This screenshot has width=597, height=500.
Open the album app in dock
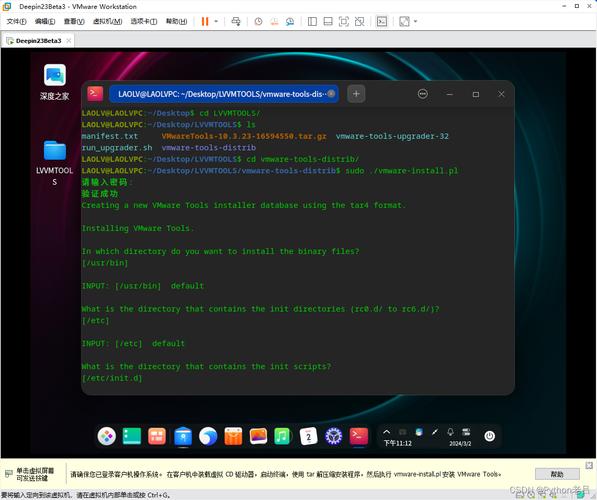258,436
